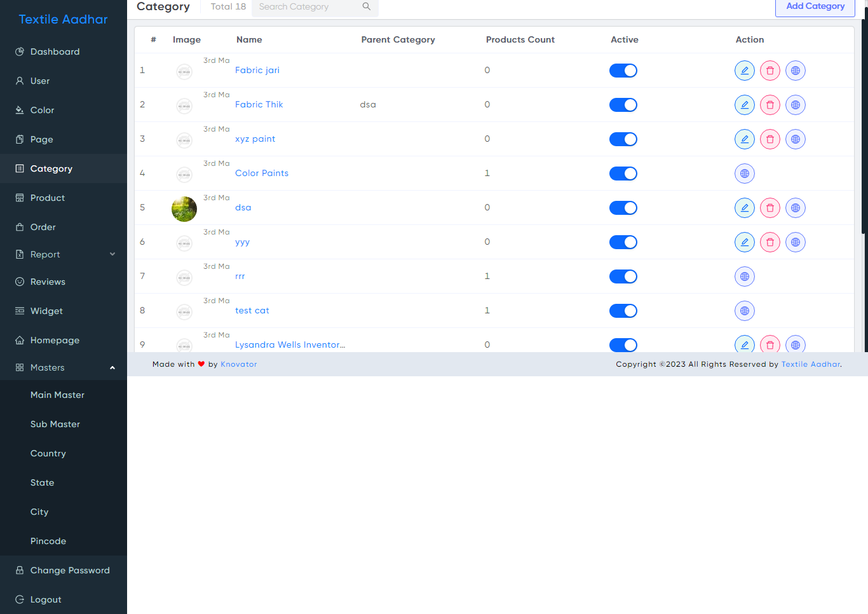Viewport: 868px width, 614px height.
Task: Open the Knovator footer link
Action: (239, 364)
